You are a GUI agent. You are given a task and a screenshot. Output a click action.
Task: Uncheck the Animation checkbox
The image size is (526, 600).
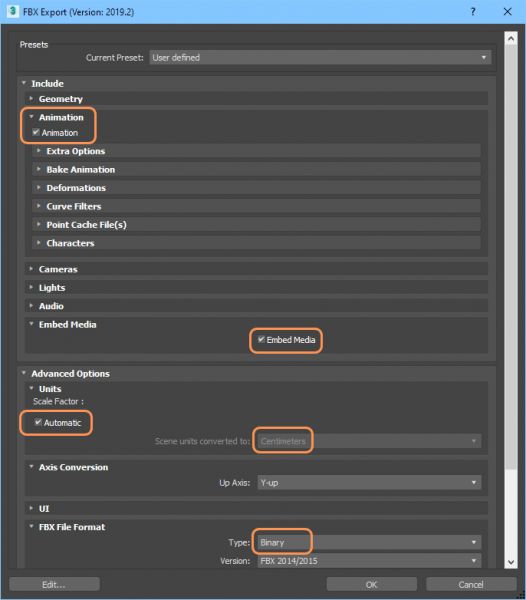(x=36, y=132)
